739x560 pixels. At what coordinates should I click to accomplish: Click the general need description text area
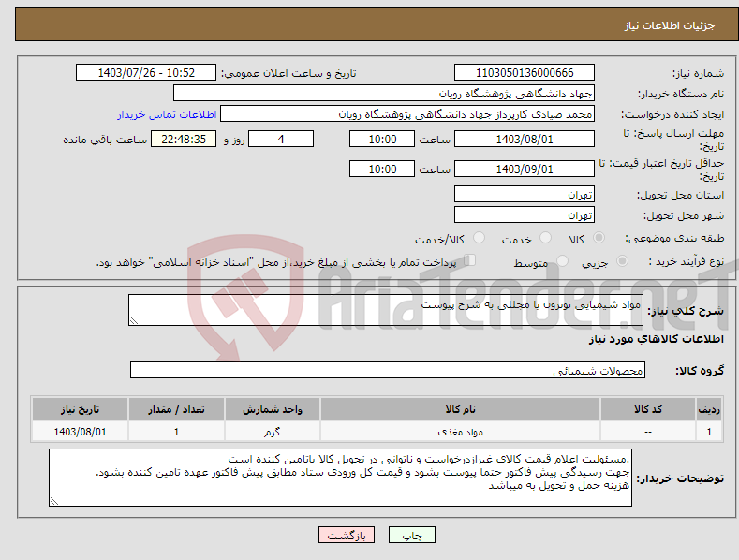[386, 310]
